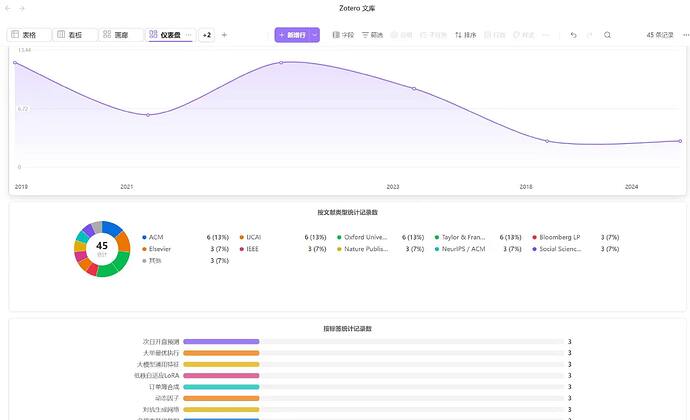The image size is (690, 420).
Task: Expand the +2 hidden views list
Action: click(207, 35)
